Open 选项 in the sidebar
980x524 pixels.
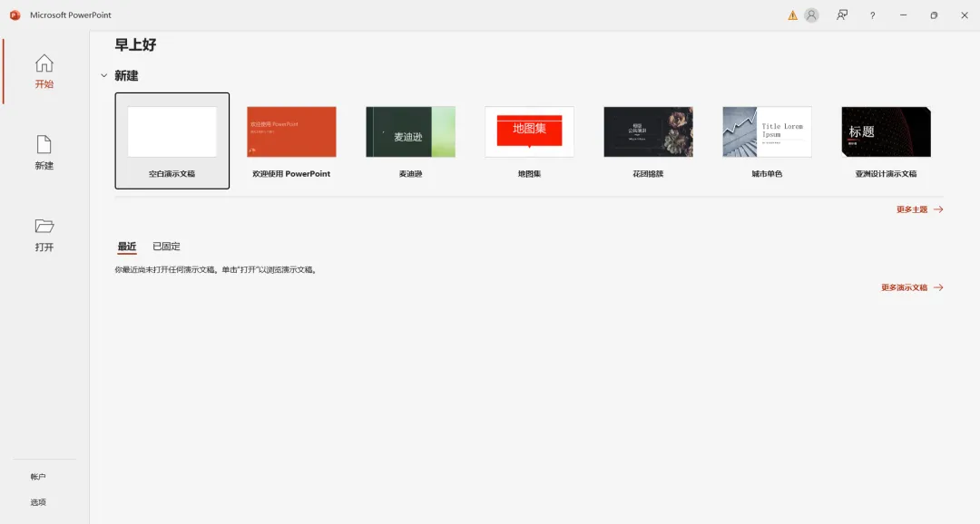[x=38, y=502]
